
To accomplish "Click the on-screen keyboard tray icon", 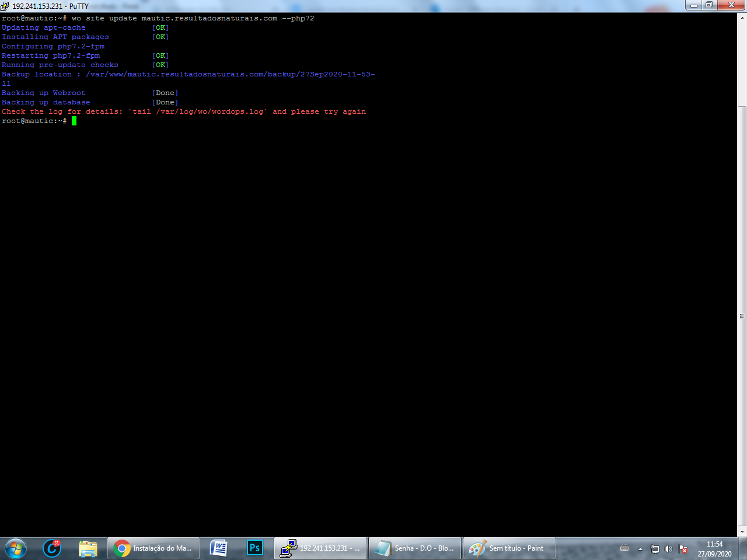I will [624, 548].
